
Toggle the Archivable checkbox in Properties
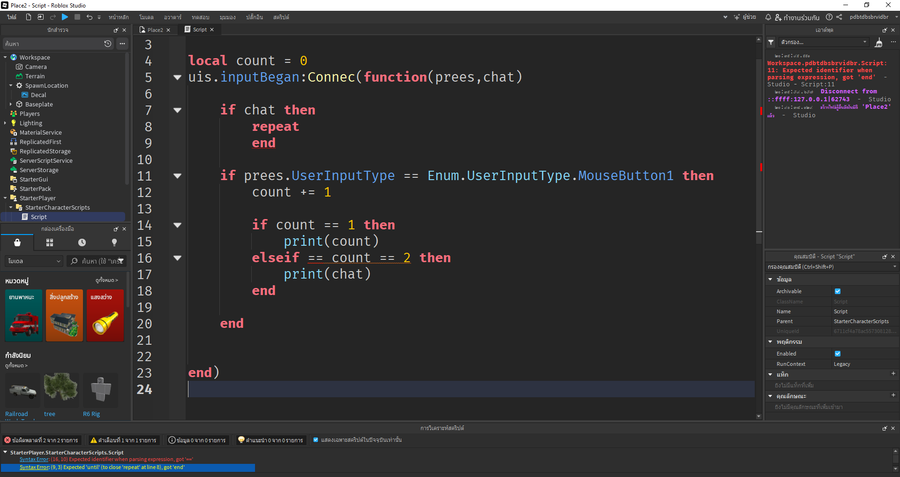point(837,292)
